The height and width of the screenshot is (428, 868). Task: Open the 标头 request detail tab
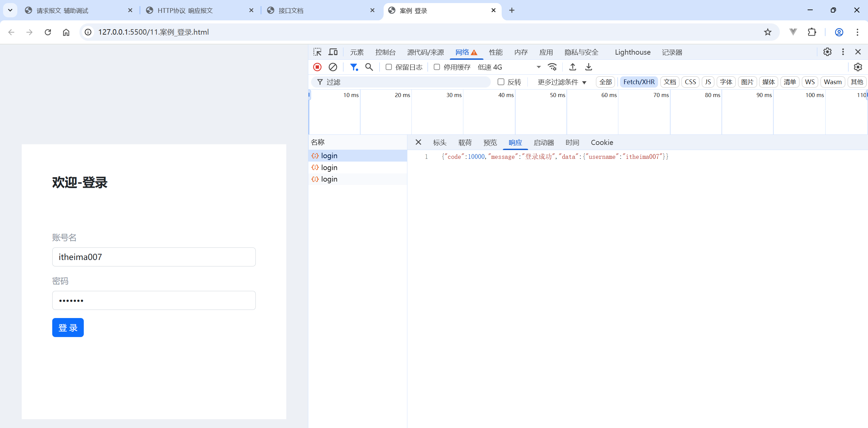440,143
